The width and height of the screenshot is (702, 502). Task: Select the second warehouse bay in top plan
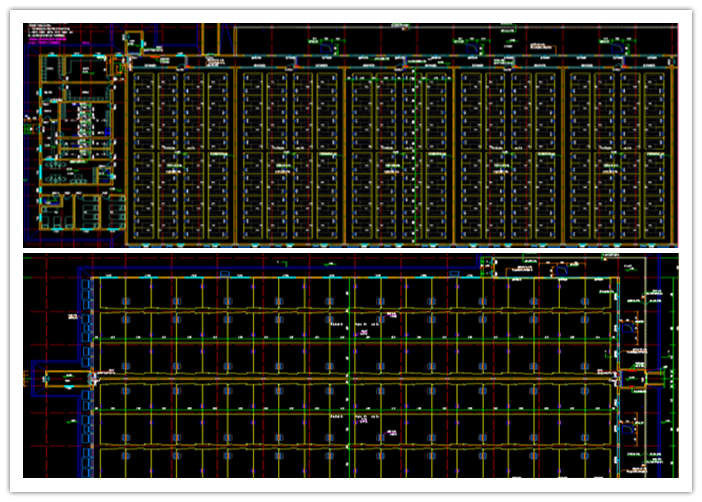click(x=290, y=155)
